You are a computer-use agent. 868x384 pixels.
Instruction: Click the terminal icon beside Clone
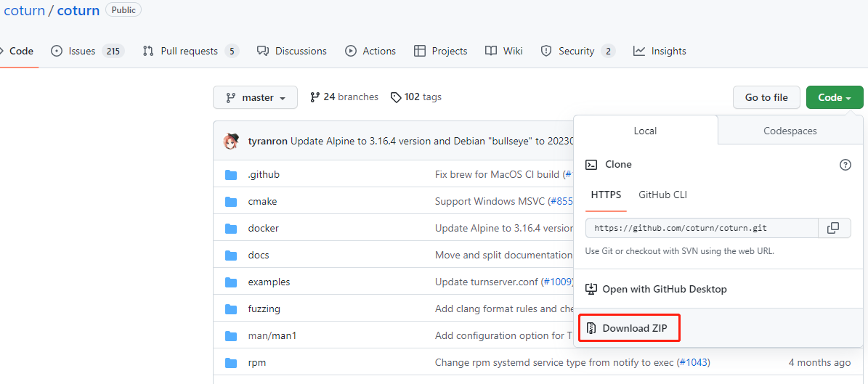pyautogui.click(x=591, y=164)
